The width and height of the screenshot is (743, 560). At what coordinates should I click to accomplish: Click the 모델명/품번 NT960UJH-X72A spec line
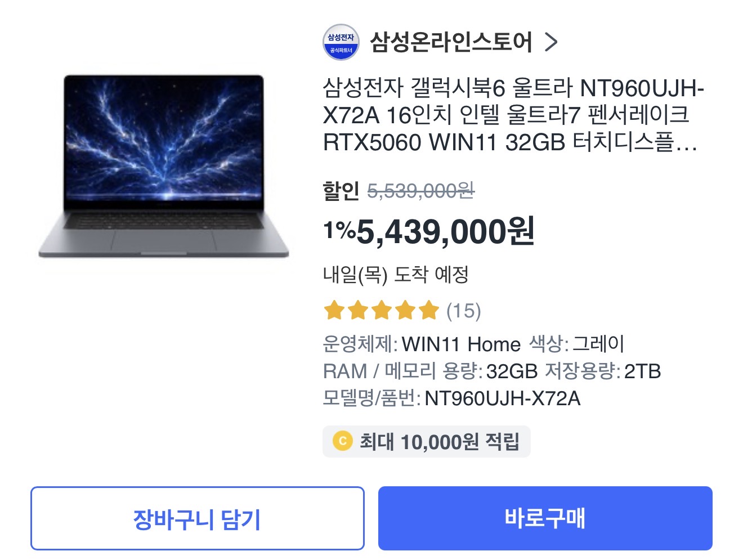(451, 398)
